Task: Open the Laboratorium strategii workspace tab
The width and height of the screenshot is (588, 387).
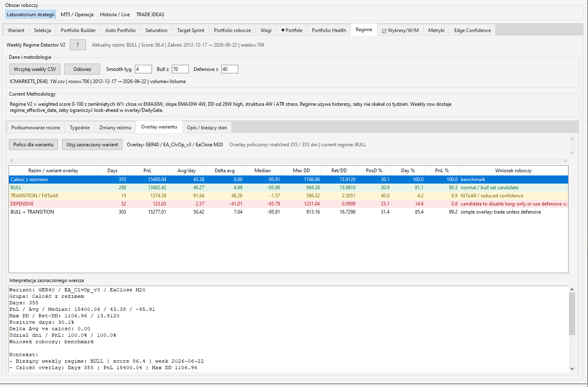Action: click(30, 15)
